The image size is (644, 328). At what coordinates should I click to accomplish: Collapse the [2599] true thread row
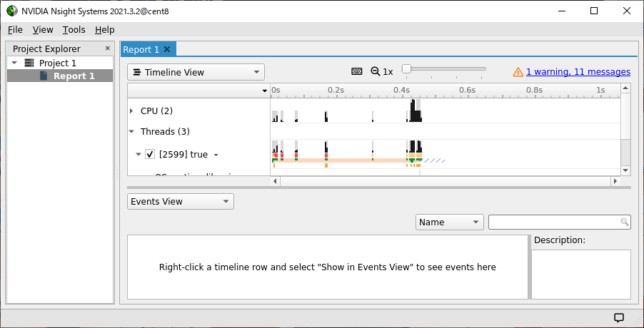(139, 155)
